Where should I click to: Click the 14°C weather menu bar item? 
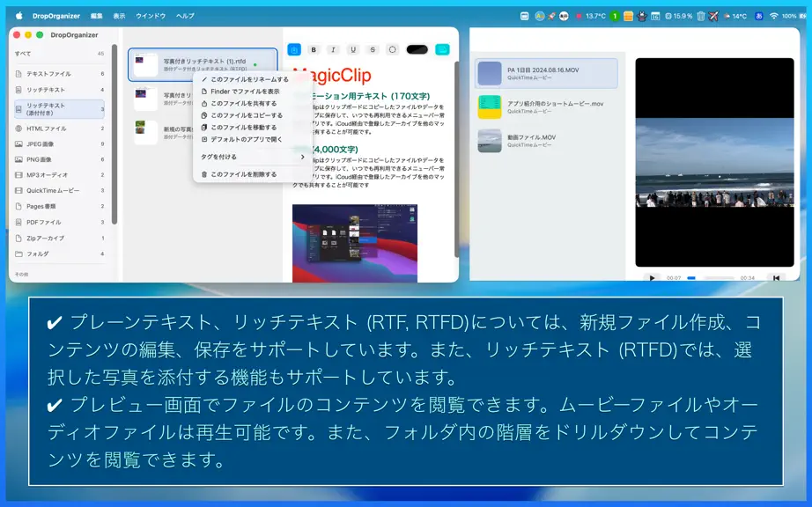(x=735, y=16)
